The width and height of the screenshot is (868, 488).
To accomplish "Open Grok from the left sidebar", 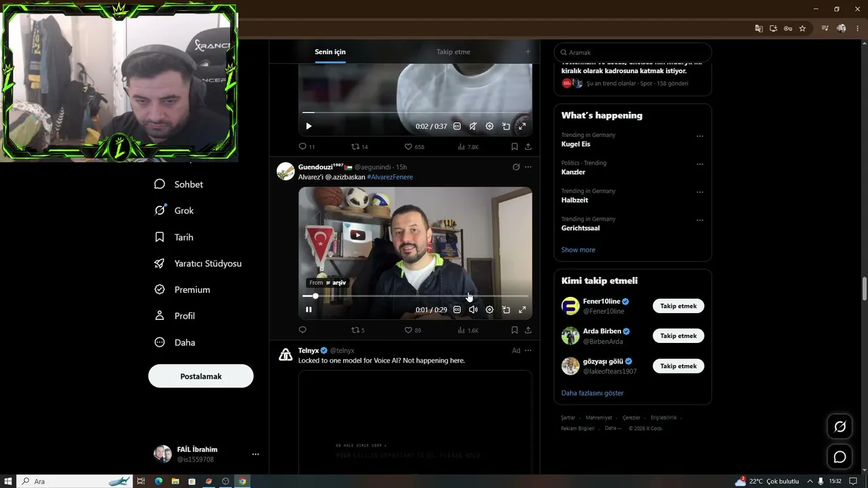I will [x=174, y=211].
